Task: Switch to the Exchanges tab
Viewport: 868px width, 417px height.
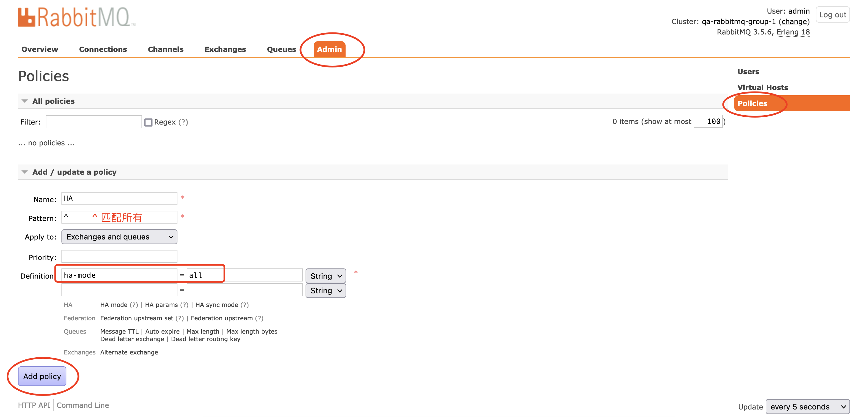Action: pyautogui.click(x=225, y=49)
